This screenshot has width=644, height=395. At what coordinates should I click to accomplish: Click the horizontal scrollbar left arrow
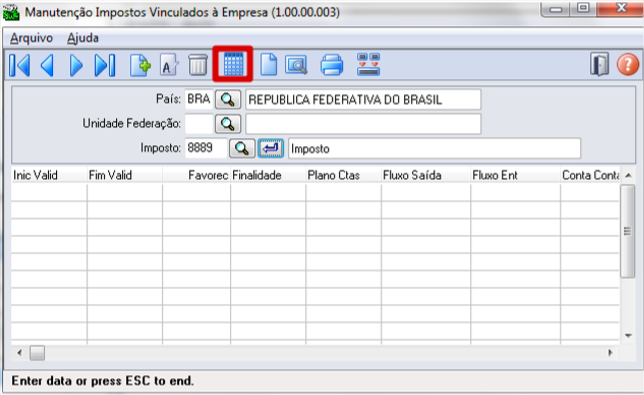pyautogui.click(x=19, y=353)
